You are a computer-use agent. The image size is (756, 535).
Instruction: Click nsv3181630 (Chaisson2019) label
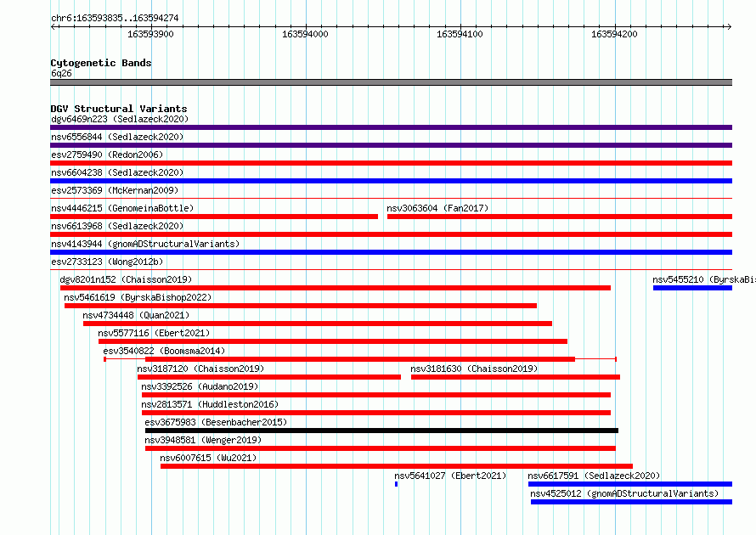coord(474,369)
